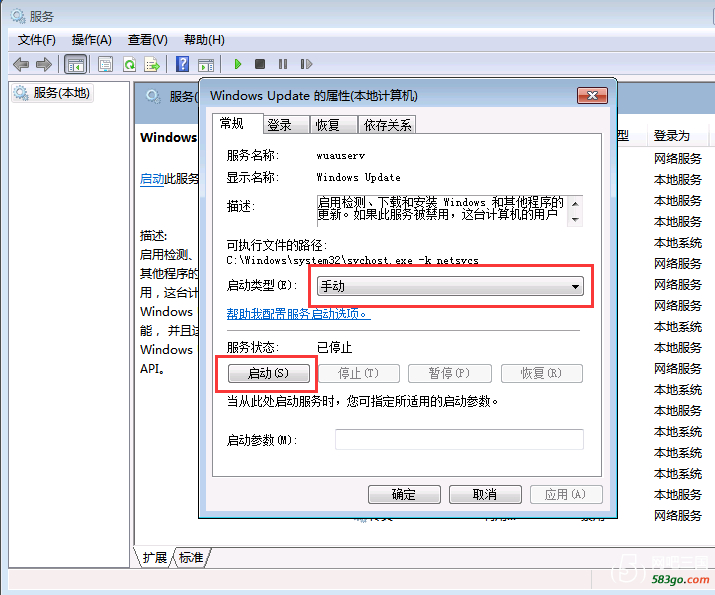Image resolution: width=715 pixels, height=595 pixels.
Task: Click inside the 启动参数(M) input field
Action: (x=459, y=440)
